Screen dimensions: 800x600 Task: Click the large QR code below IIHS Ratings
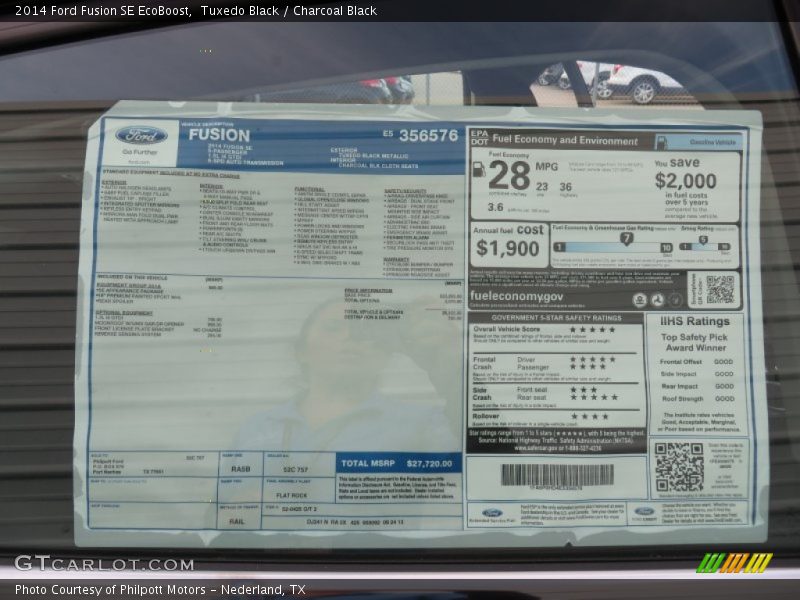[x=679, y=467]
